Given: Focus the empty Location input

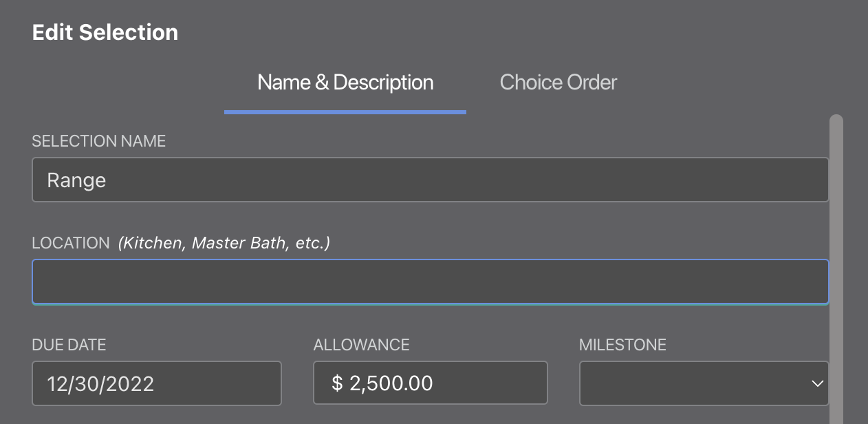Looking at the screenshot, I should [x=430, y=282].
